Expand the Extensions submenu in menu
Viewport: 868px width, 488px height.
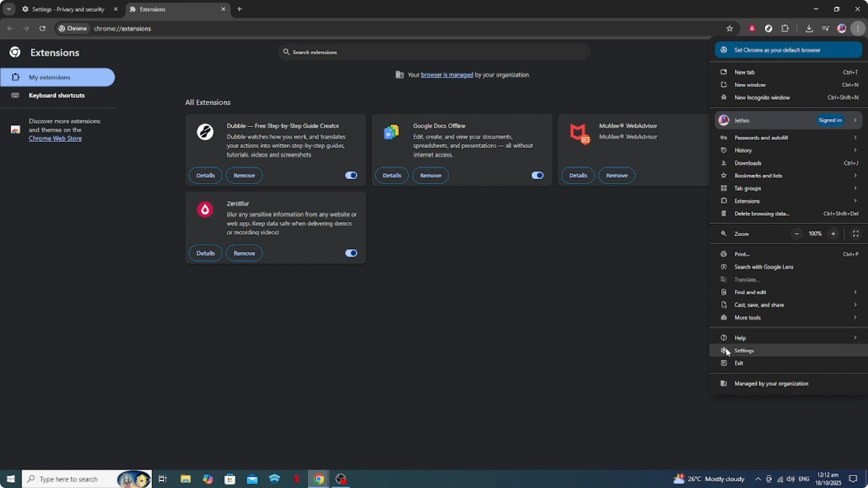tap(789, 201)
